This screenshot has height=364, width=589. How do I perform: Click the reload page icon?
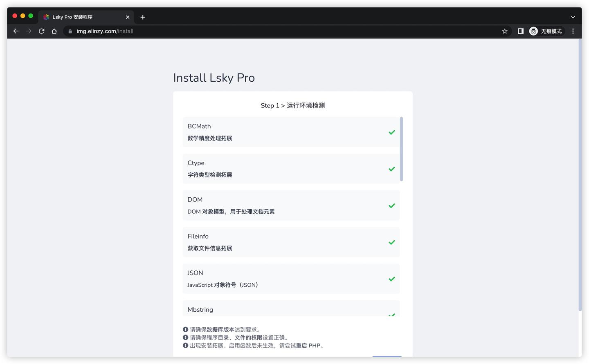[41, 31]
